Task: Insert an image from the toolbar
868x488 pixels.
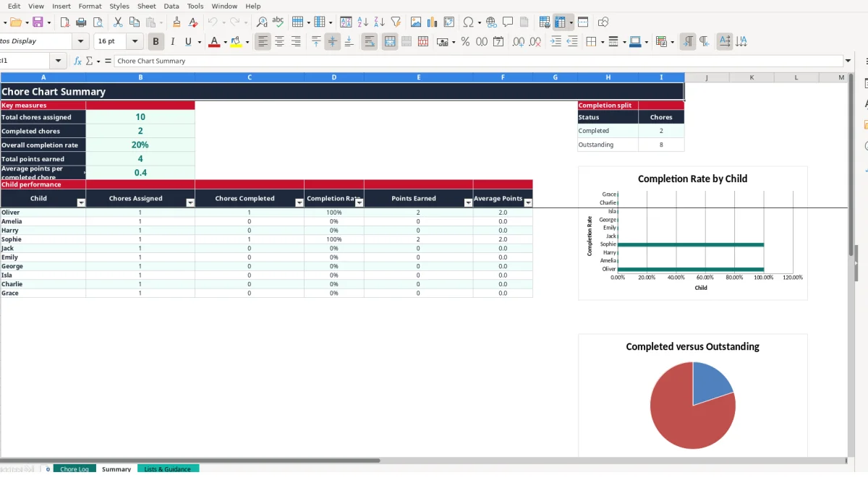Action: [416, 22]
